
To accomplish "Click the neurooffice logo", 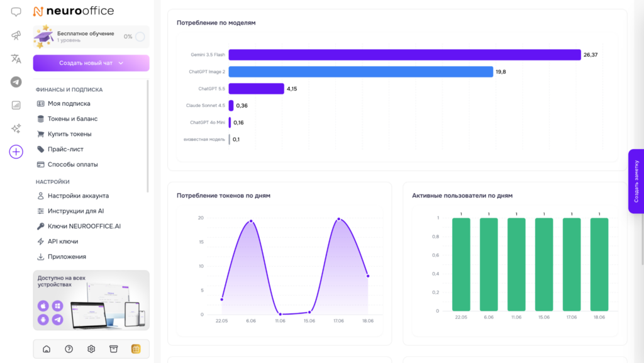I will coord(74,11).
